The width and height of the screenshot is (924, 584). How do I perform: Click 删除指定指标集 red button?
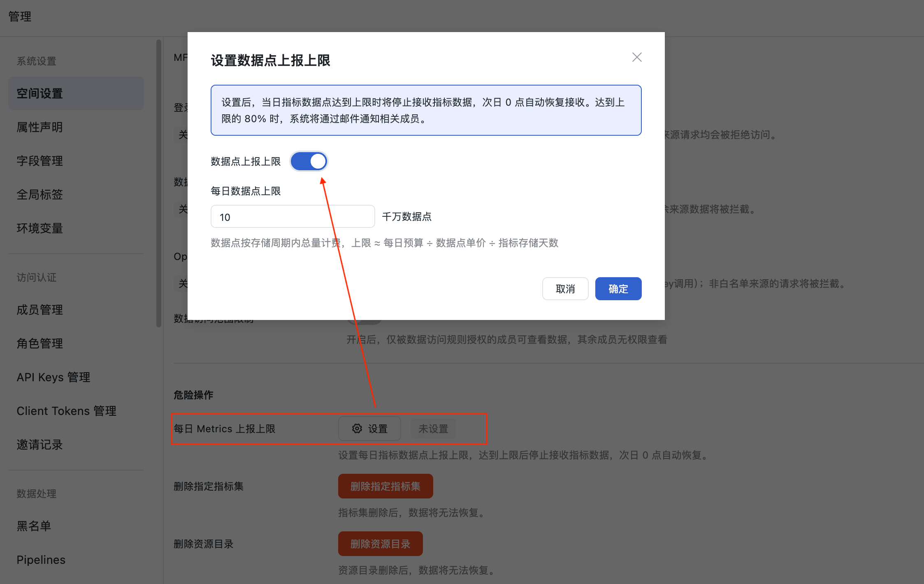pos(385,486)
